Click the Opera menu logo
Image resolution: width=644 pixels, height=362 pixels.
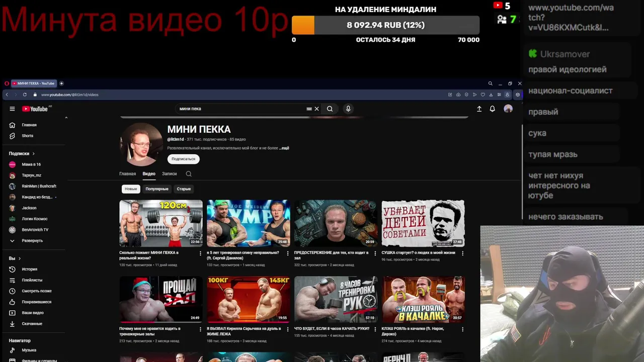(x=7, y=83)
